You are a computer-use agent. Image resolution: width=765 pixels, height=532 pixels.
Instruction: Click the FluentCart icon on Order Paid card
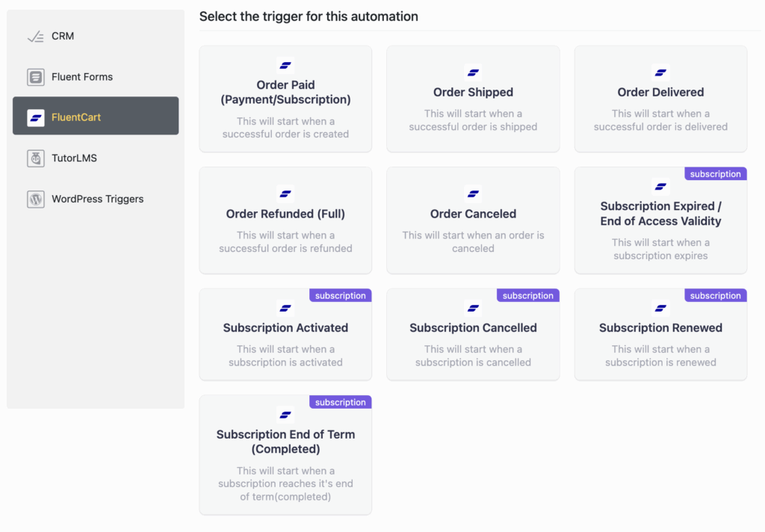285,64
